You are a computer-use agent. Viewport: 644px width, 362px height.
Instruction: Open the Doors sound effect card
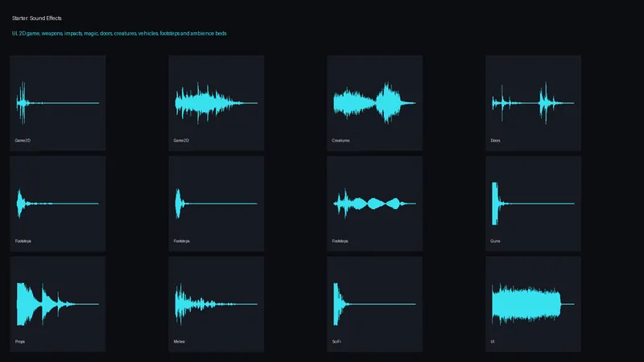click(533, 103)
